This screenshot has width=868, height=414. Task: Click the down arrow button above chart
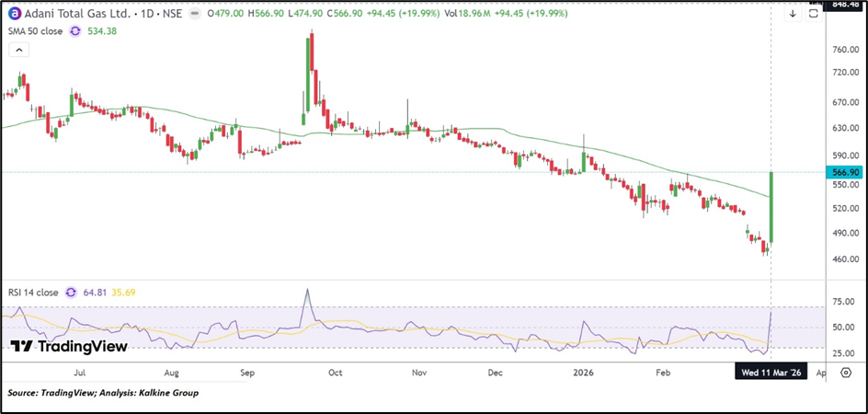pyautogui.click(x=792, y=14)
